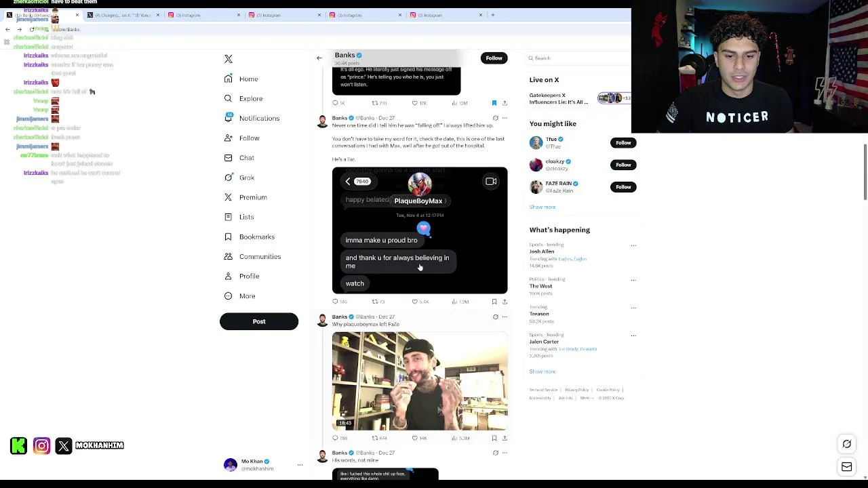Share the 'Never one time' tweet
Image resolution: width=868 pixels, height=488 pixels.
tap(505, 302)
